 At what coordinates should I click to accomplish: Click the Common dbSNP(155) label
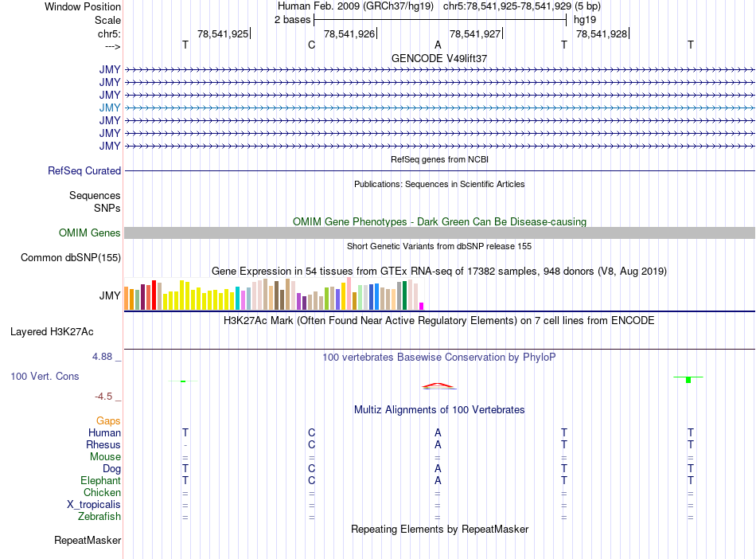click(x=70, y=257)
